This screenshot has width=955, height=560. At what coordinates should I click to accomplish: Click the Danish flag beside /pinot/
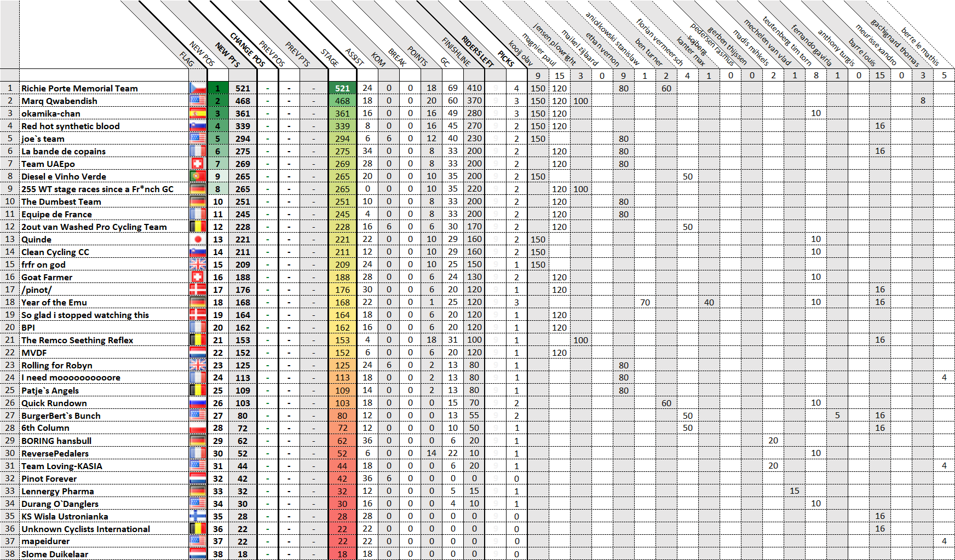pos(198,290)
